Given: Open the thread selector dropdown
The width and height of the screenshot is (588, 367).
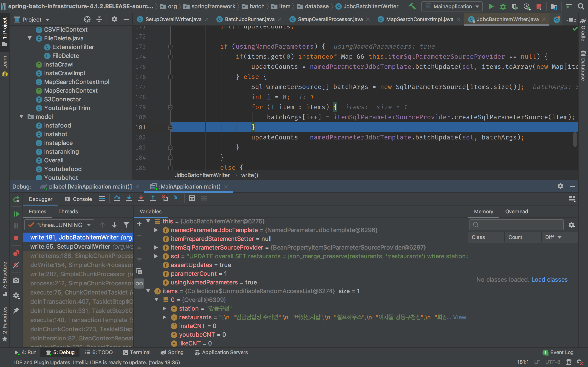Looking at the screenshot, I should coord(59,225).
